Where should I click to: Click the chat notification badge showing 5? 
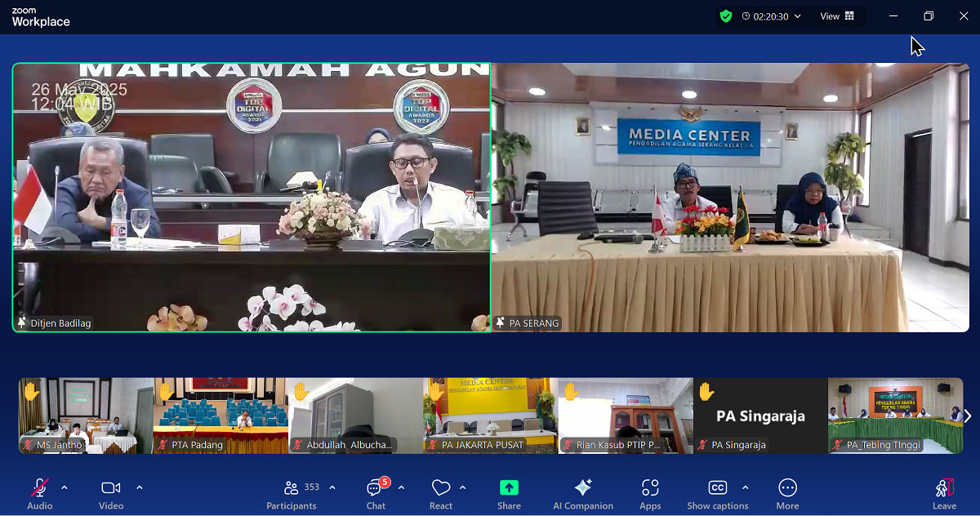coord(383,481)
